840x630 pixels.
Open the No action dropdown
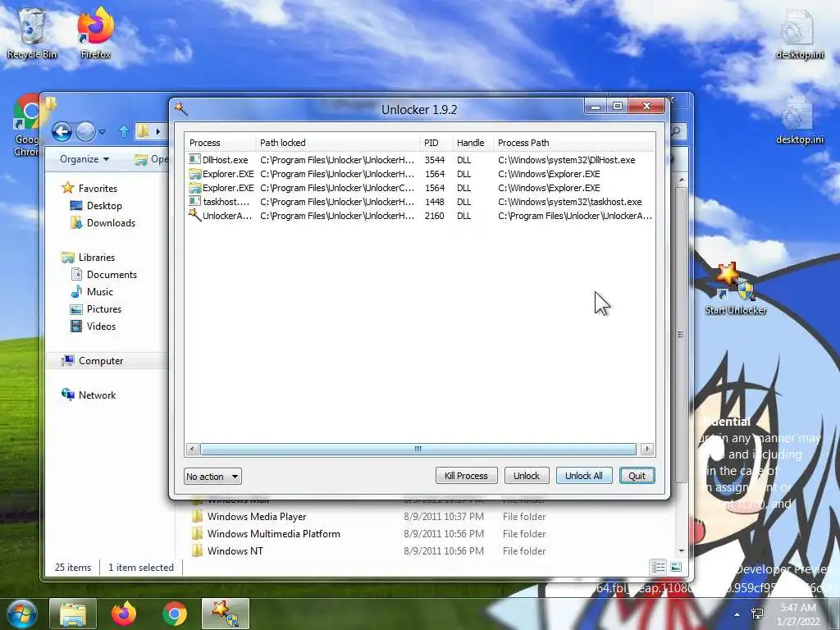tap(212, 477)
